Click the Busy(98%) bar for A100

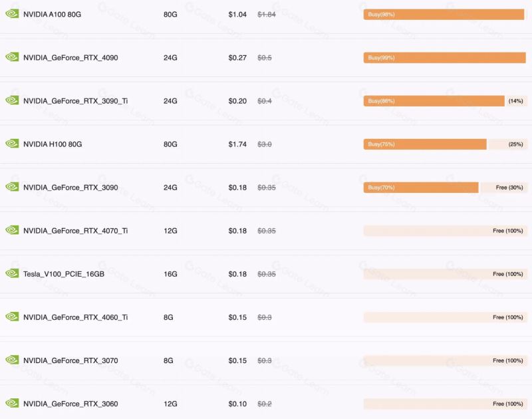(x=444, y=15)
